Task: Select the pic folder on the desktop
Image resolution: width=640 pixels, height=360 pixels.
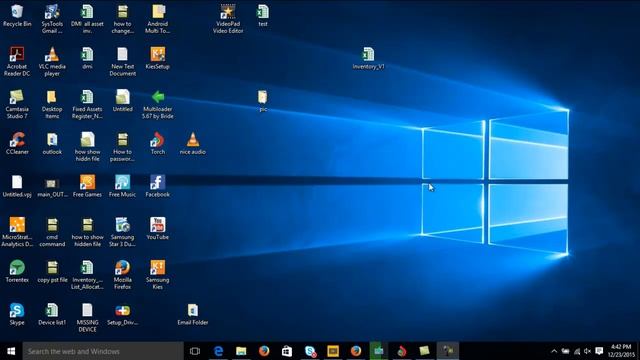Action: [263, 101]
